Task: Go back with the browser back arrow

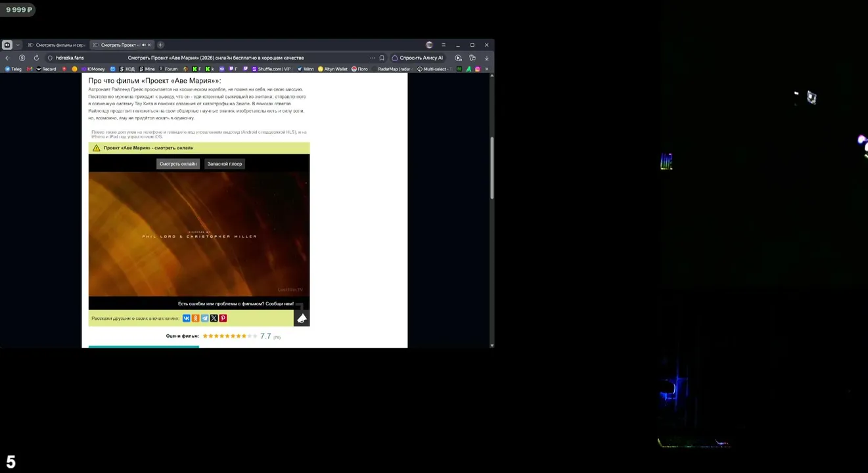Action: point(7,58)
